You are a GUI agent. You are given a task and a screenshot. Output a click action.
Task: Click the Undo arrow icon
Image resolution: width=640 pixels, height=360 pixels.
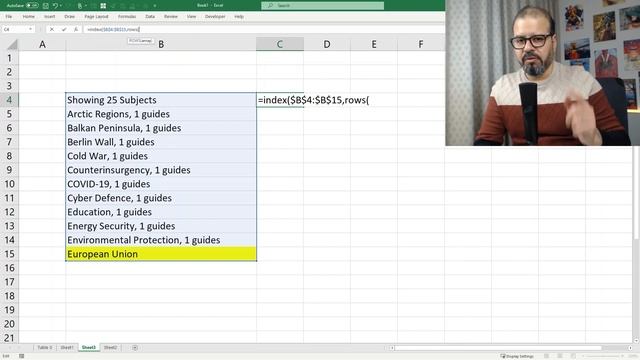click(55, 6)
